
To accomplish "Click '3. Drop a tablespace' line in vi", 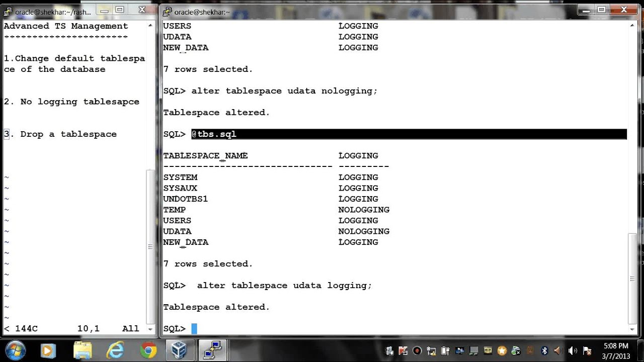I will click(x=60, y=134).
